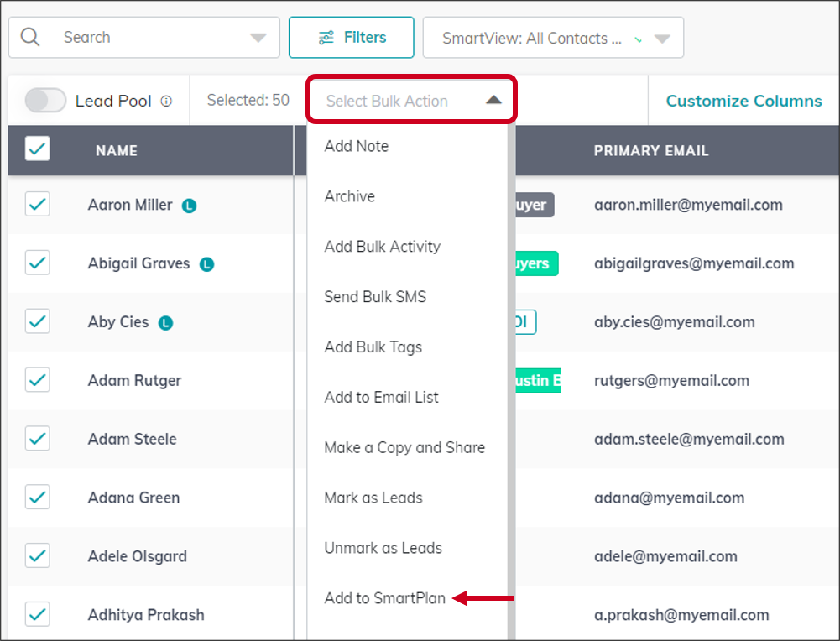Select Mark as Leads option
Screen dimensions: 840x641
373,498
